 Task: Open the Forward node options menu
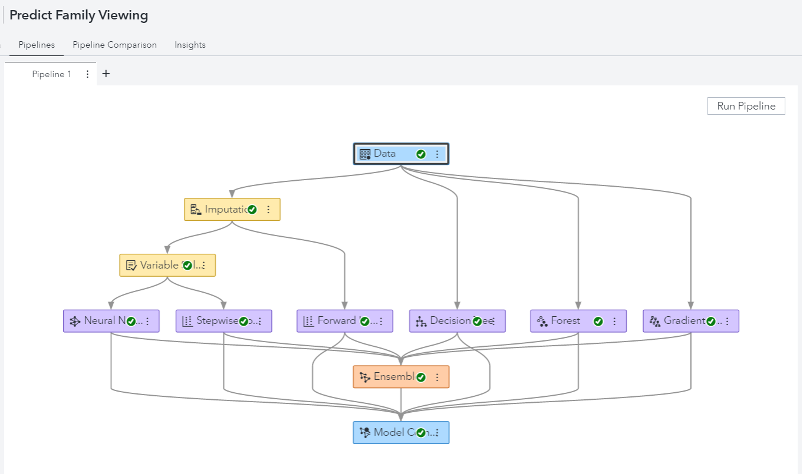tap(381, 321)
